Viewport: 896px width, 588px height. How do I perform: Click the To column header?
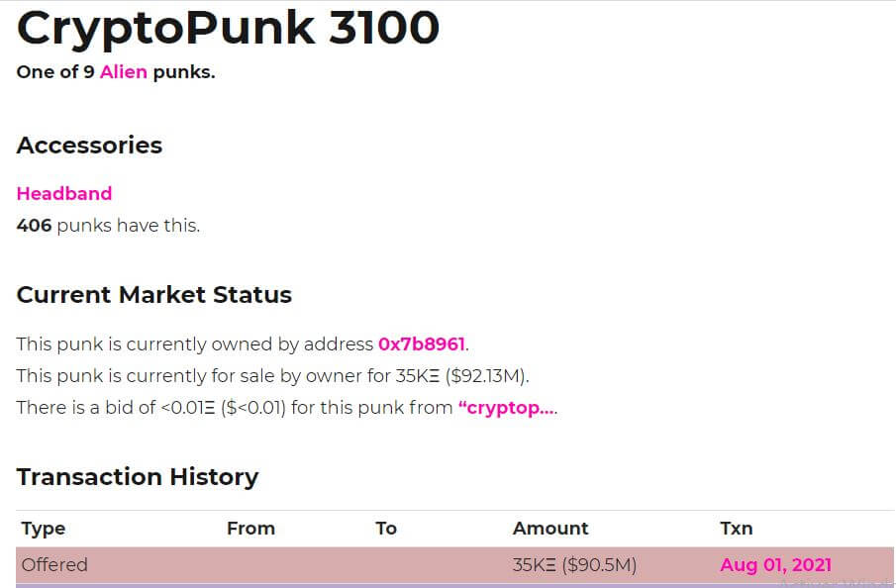[x=385, y=528]
